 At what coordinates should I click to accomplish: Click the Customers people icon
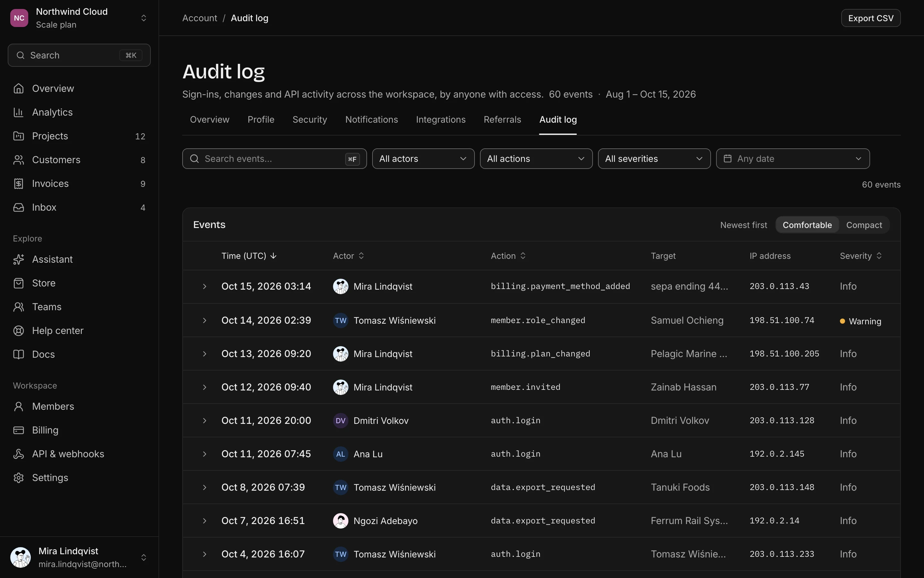[18, 160]
